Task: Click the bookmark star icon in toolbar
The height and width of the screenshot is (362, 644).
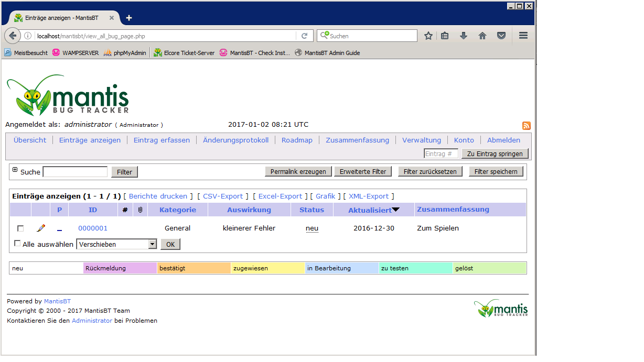Action: (x=428, y=36)
